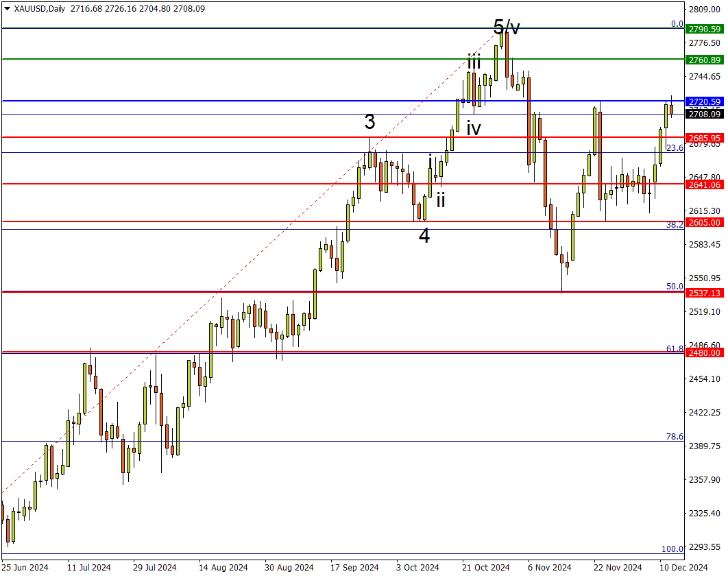Select the black 2708.09 current price tag
Screen dimensions: 728x576
705,114
